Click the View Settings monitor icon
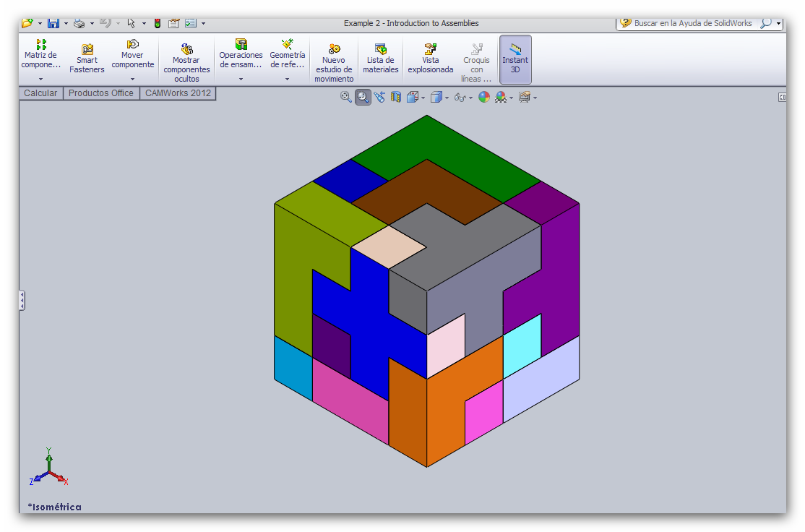The width and height of the screenshot is (805, 532). pyautogui.click(x=525, y=97)
